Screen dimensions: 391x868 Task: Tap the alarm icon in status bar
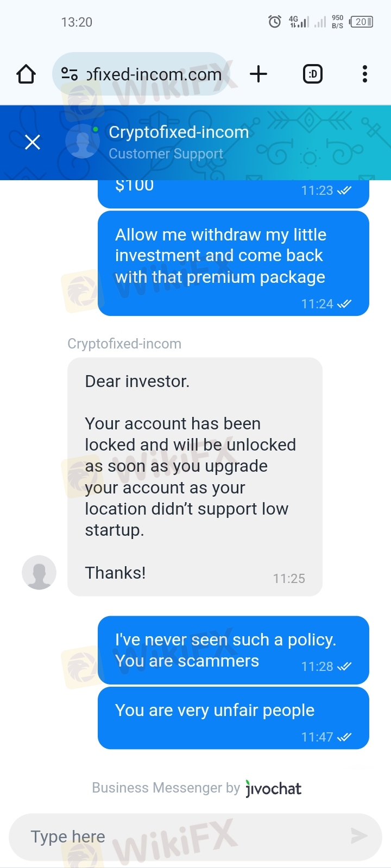click(x=275, y=22)
